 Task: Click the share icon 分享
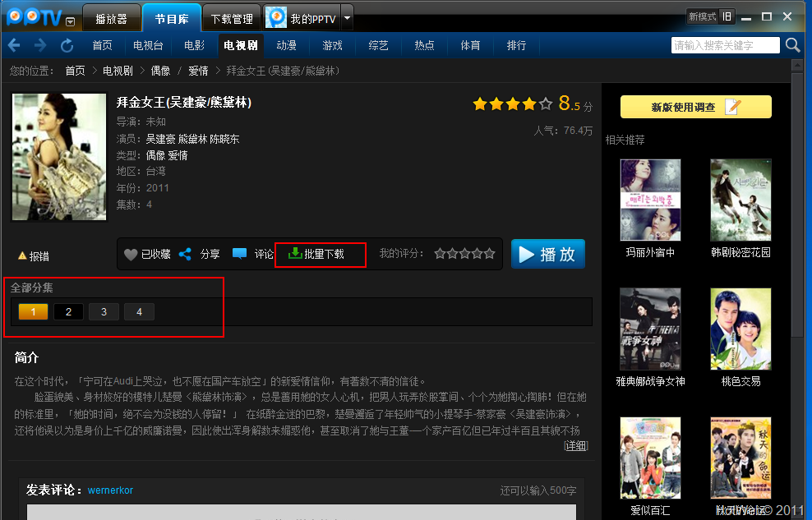pyautogui.click(x=185, y=254)
